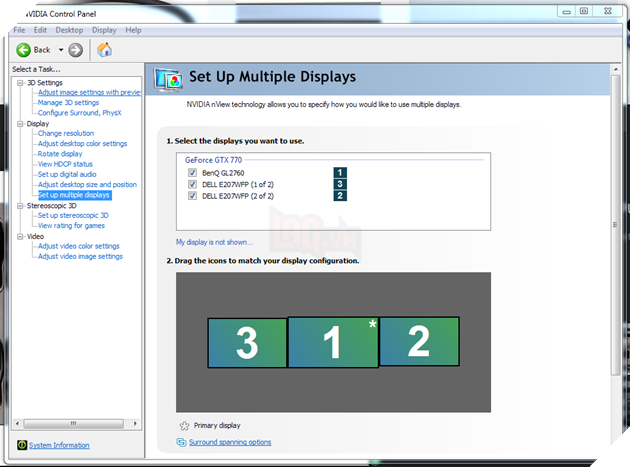Open View rating for games

71,225
